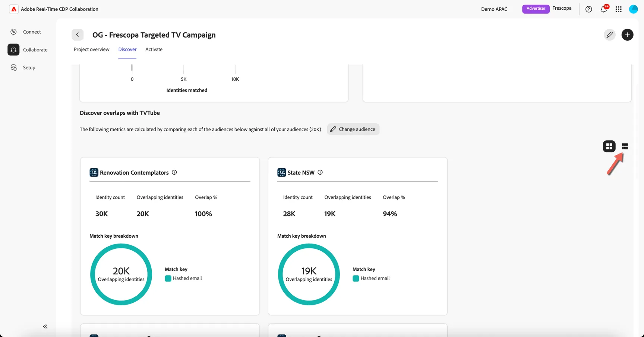The width and height of the screenshot is (644, 337).
Task: Open the notifications bell
Action: tap(603, 9)
